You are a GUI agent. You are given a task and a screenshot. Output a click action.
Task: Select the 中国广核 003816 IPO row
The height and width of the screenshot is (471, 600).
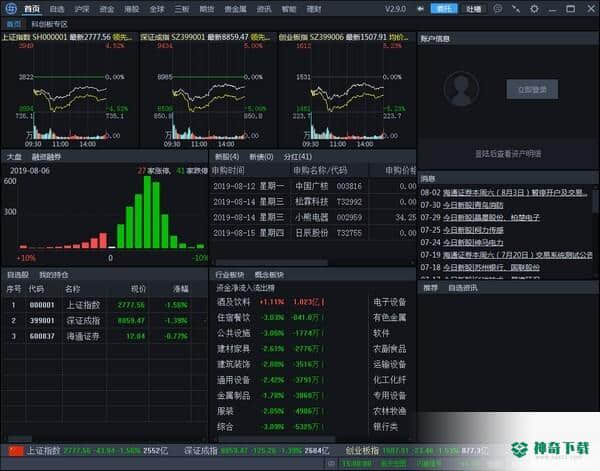pyautogui.click(x=313, y=186)
